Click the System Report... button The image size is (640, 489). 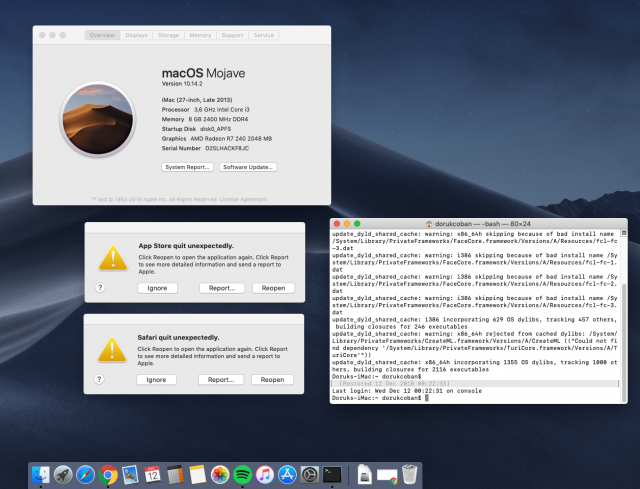coord(187,167)
